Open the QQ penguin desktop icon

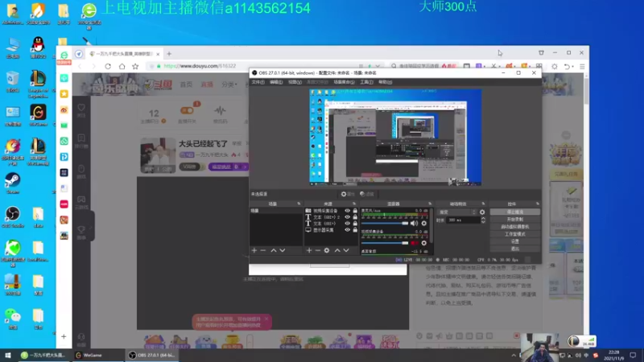point(38,47)
